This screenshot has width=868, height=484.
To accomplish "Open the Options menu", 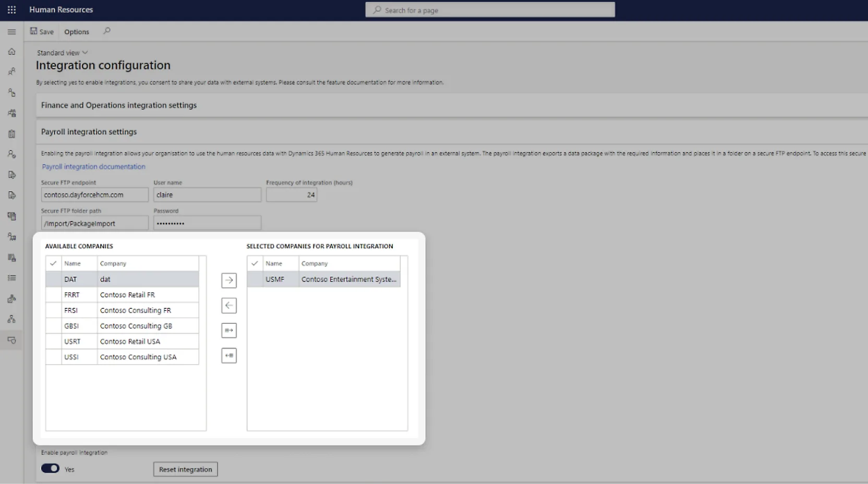I will [77, 32].
